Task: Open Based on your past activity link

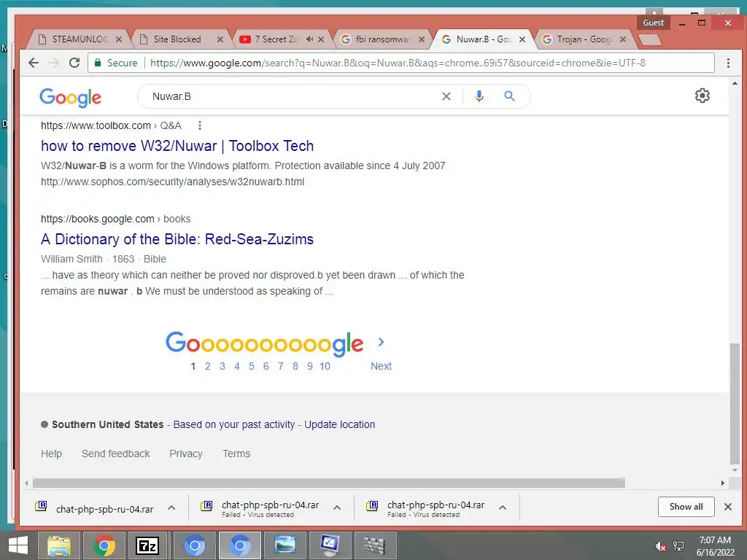Action: coord(234,424)
